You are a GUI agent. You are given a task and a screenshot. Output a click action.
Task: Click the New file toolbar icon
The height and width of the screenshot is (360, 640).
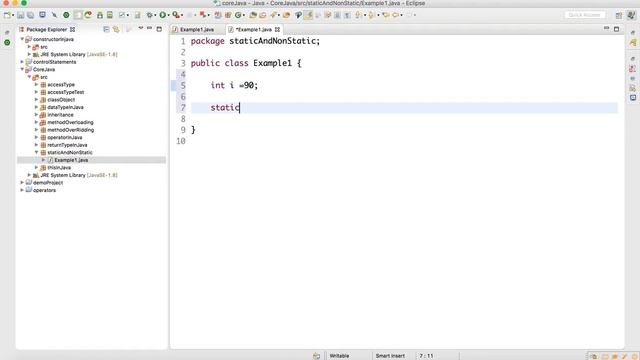(x=7, y=15)
